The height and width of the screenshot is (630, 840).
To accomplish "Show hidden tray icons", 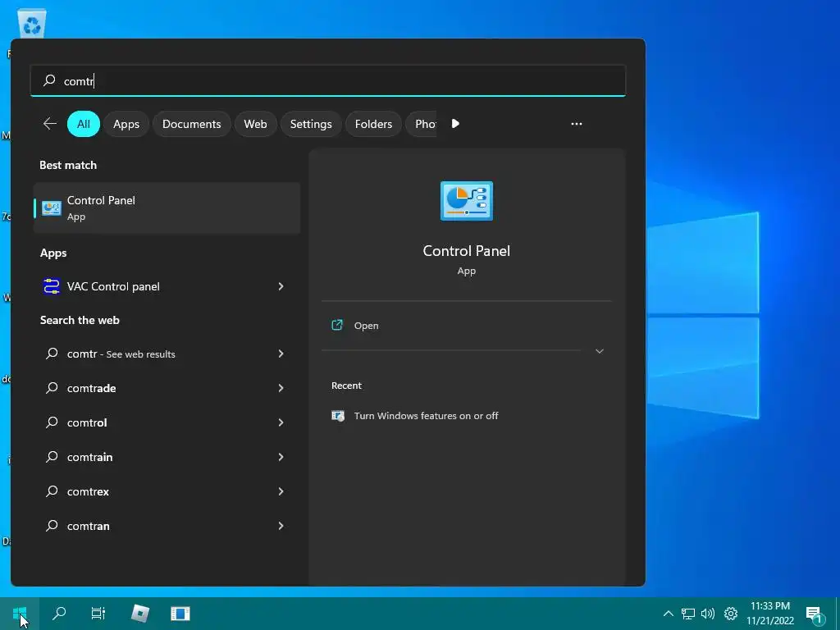I will click(x=668, y=614).
